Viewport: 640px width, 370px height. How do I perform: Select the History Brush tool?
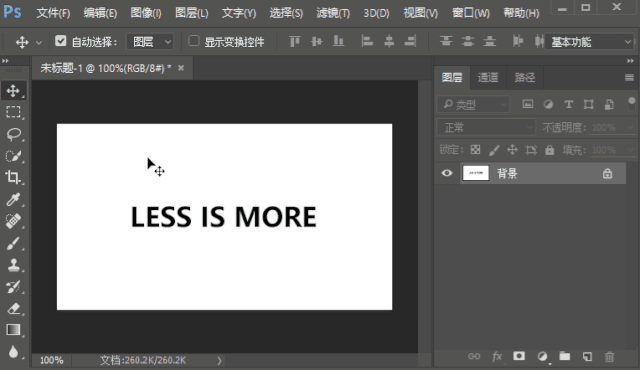point(13,287)
